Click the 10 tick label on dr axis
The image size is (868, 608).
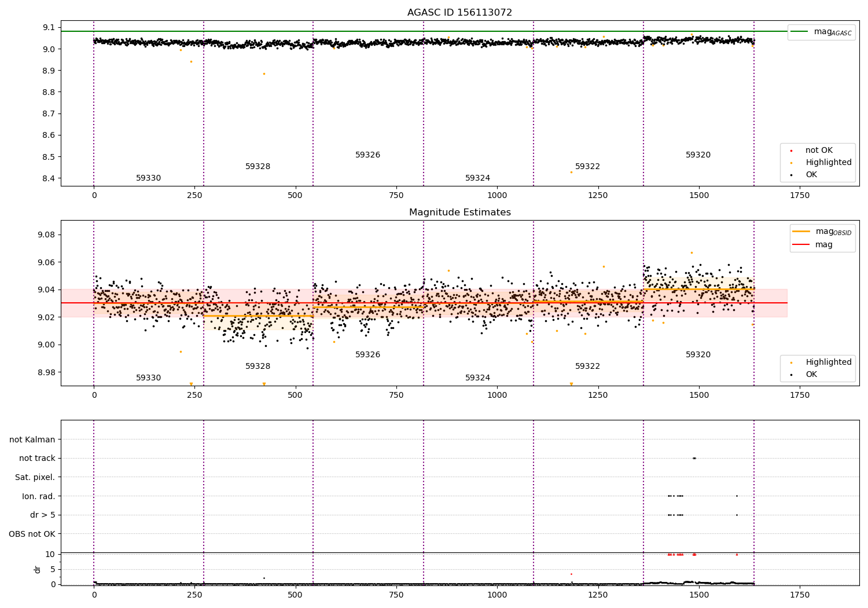click(50, 555)
